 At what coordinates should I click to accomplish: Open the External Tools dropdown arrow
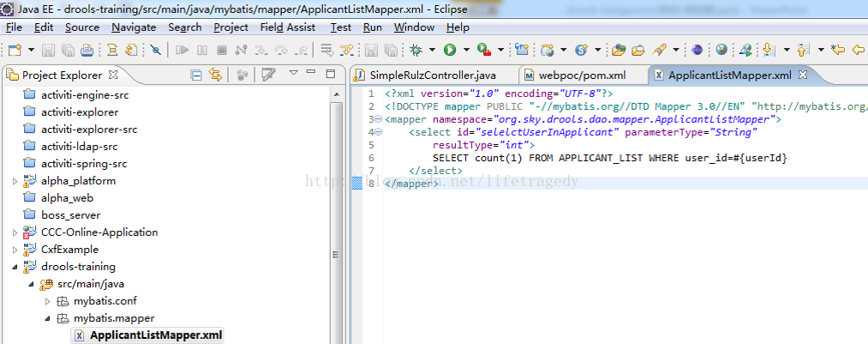click(500, 50)
